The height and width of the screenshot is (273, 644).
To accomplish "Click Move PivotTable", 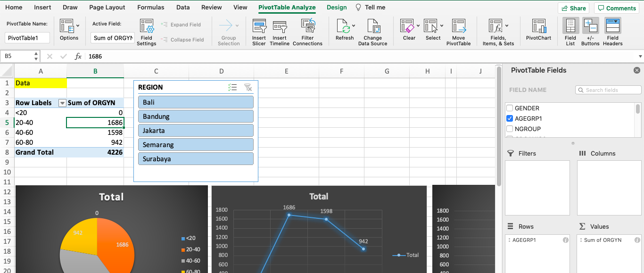I will click(459, 32).
